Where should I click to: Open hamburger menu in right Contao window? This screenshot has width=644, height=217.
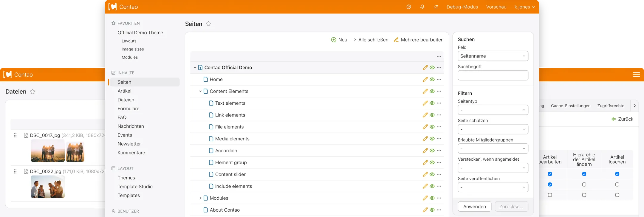coord(637,75)
